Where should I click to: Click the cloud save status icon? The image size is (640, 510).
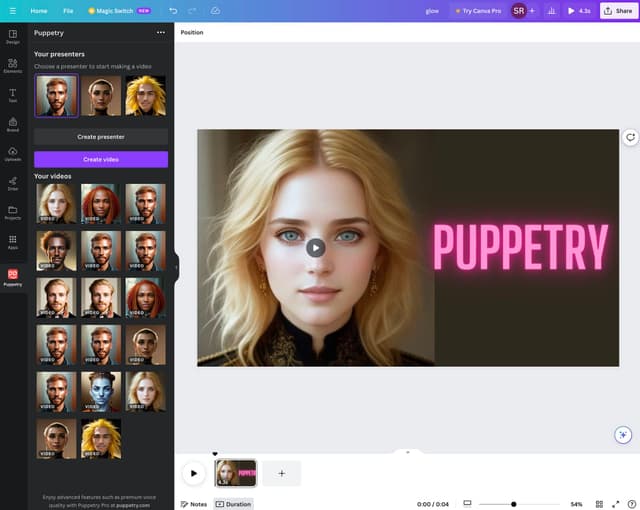216,11
